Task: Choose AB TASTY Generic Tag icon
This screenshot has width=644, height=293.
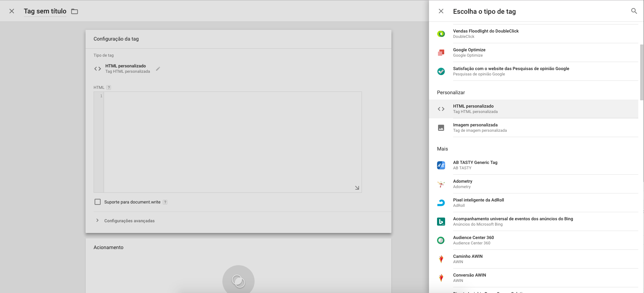Action: coord(441,165)
